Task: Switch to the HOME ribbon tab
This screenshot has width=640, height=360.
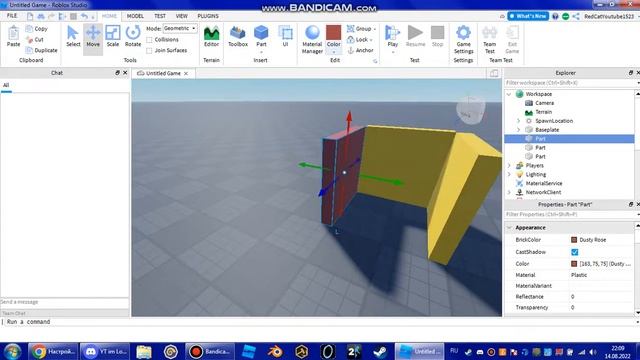Action: (x=109, y=16)
